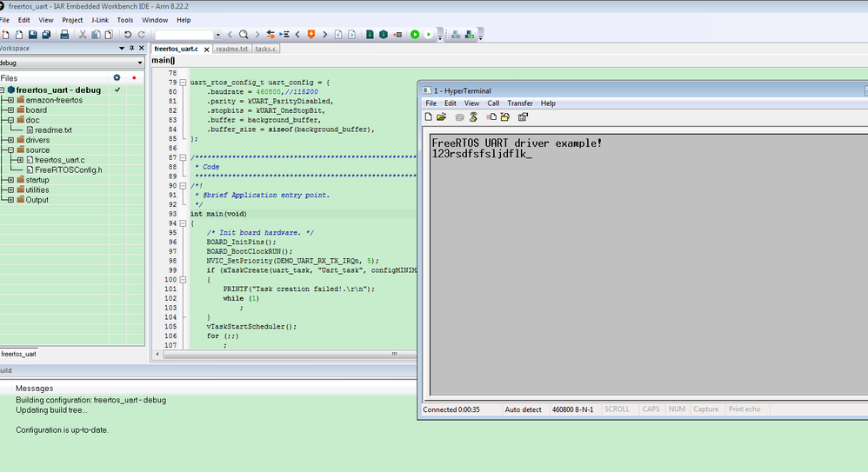Toggle auto-hide pin on Workspace panel
Viewport: 868px width, 472px height.
click(x=131, y=48)
